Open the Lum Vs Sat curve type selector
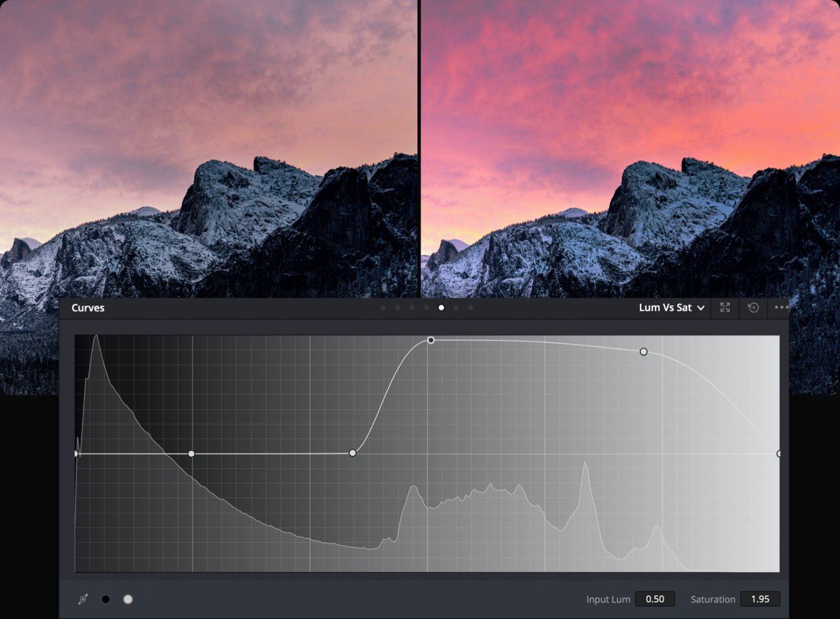Image resolution: width=840 pixels, height=619 pixels. point(664,308)
